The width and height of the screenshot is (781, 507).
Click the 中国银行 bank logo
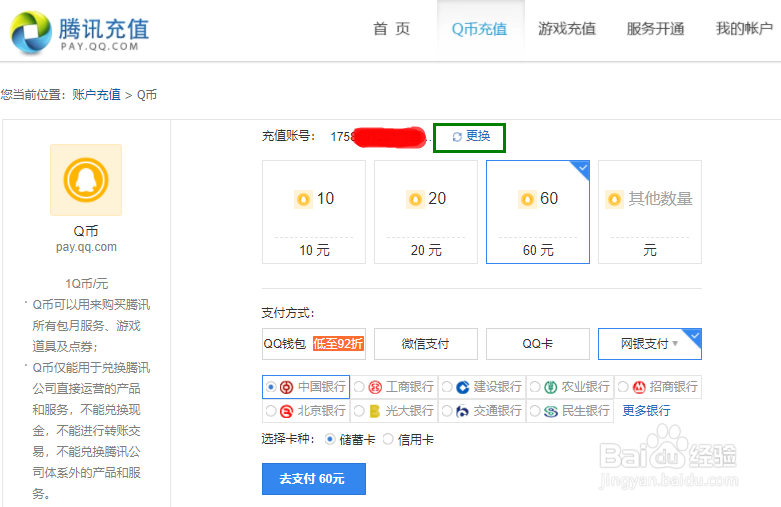click(x=286, y=386)
